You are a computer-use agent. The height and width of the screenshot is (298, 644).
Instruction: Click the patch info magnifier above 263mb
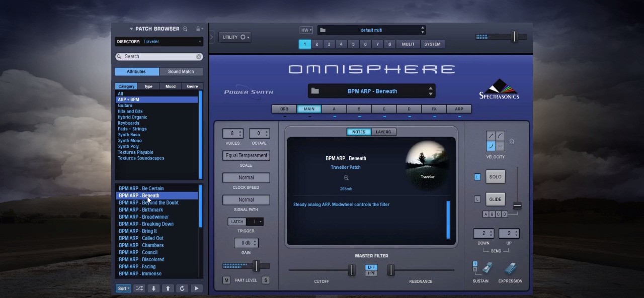tap(346, 178)
